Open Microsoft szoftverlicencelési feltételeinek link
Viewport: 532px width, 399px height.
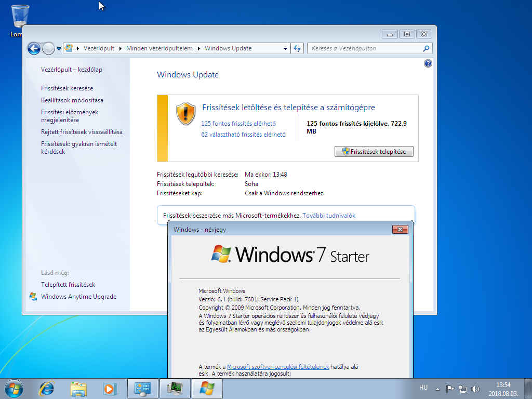coord(278,367)
